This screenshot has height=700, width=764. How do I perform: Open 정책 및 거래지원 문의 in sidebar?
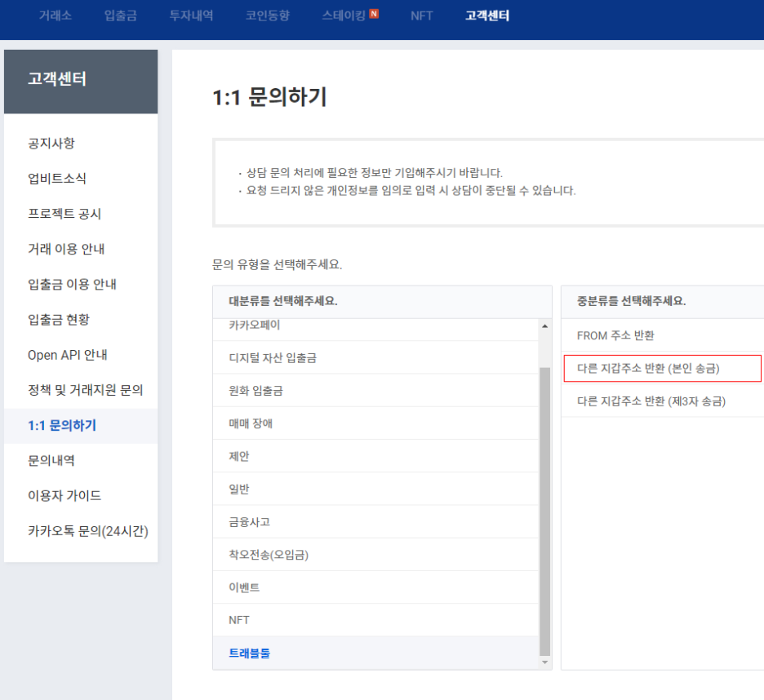tap(85, 390)
